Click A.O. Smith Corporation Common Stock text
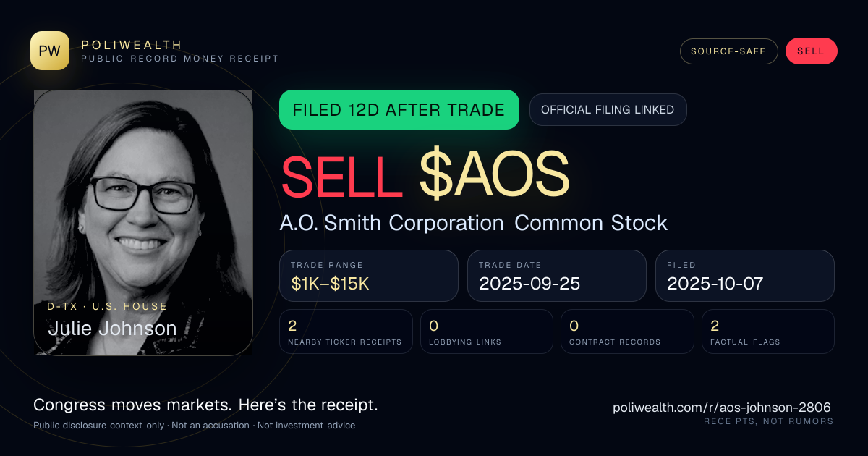The height and width of the screenshot is (456, 868). [474, 223]
